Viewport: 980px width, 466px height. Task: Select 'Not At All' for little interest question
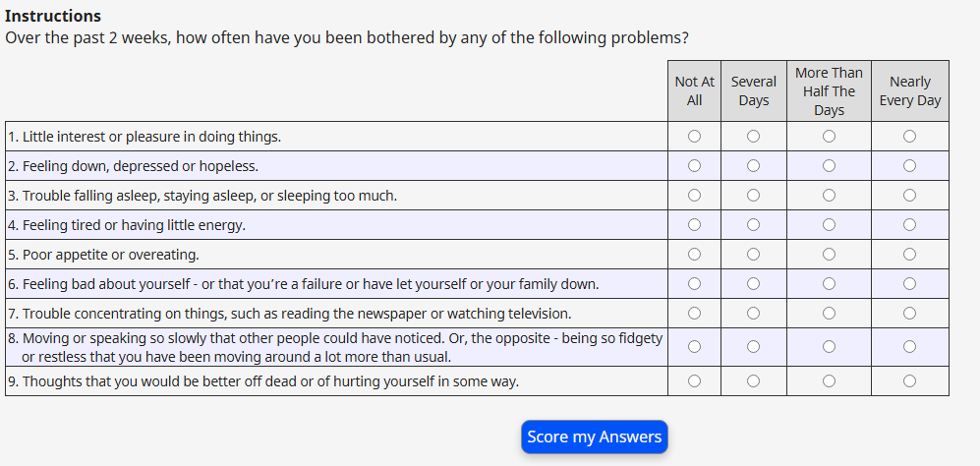pos(694,136)
